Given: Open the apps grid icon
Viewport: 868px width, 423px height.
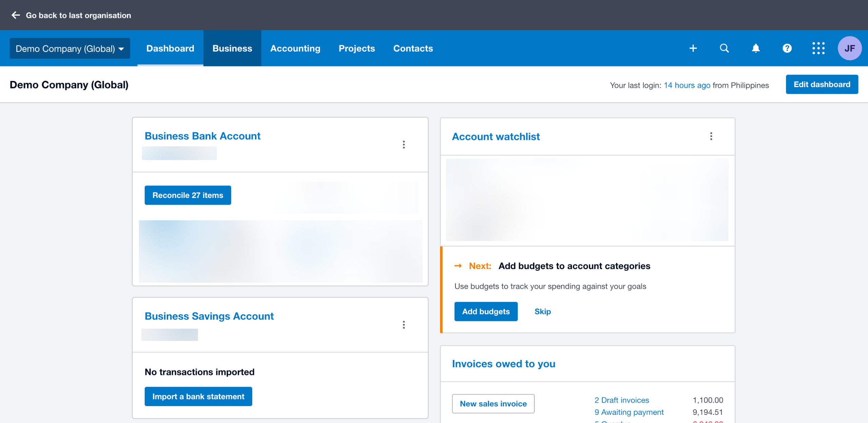Looking at the screenshot, I should tap(818, 48).
